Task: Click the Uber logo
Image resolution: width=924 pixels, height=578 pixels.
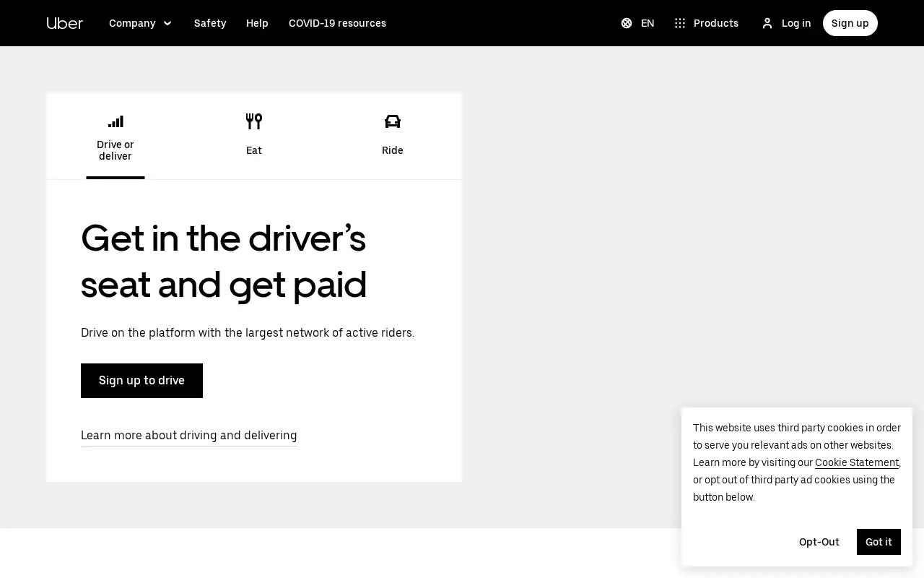Action: pos(65,23)
